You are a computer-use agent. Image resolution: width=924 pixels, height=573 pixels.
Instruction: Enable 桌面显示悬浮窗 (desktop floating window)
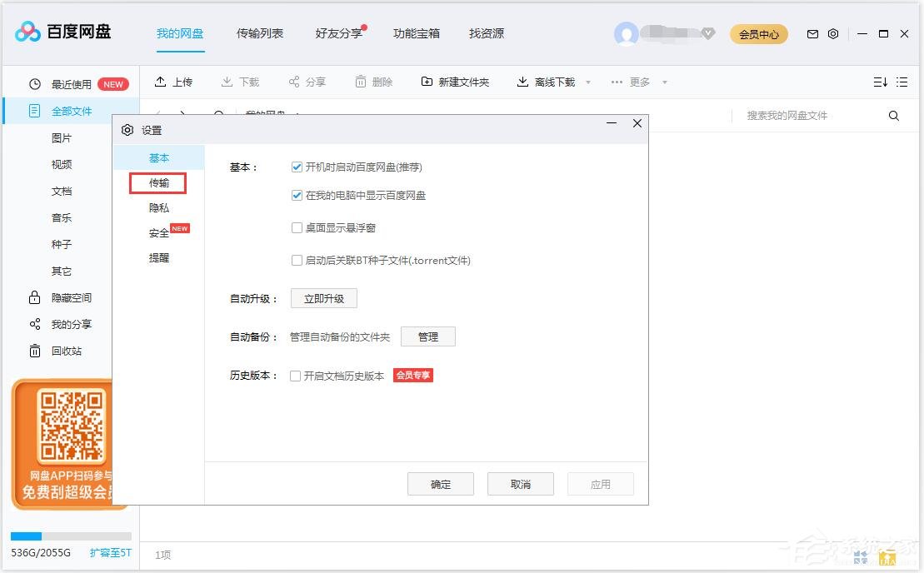tap(297, 227)
